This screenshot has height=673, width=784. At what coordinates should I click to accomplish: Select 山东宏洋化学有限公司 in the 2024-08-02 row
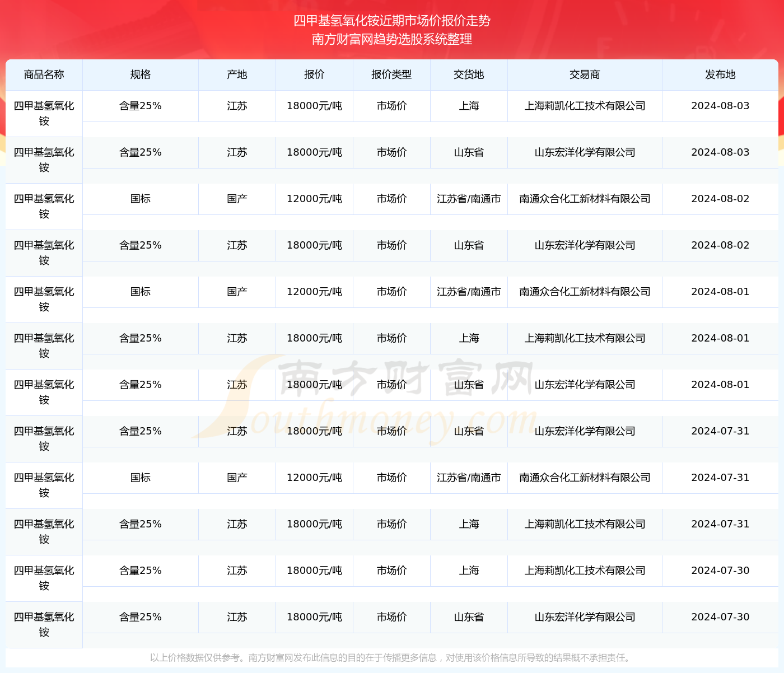tap(585, 245)
